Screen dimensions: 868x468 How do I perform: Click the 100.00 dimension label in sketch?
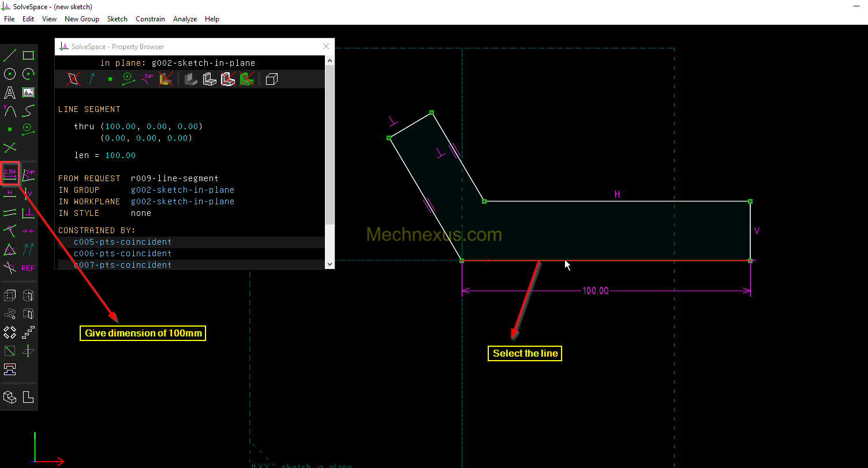(595, 291)
